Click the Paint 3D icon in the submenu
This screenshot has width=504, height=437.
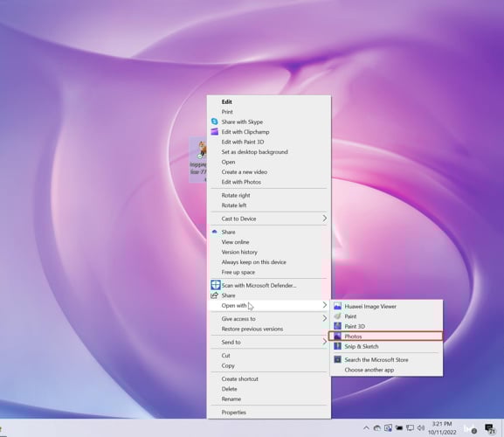[x=337, y=326]
